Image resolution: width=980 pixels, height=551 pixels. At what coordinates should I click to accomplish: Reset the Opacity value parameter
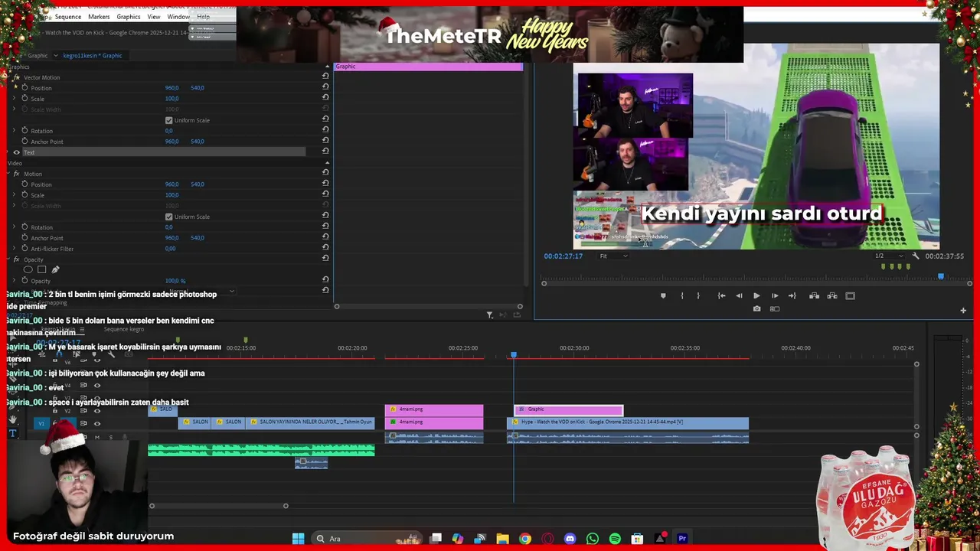tap(325, 280)
